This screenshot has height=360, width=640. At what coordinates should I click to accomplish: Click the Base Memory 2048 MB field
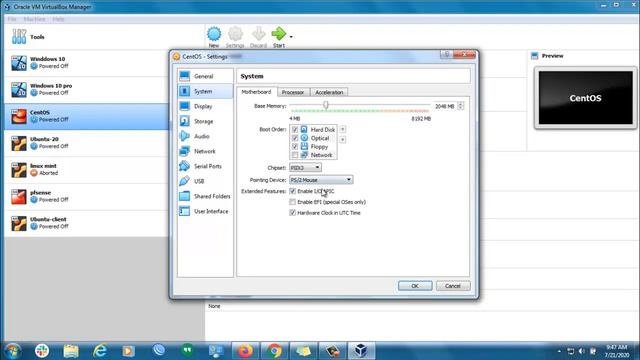(445, 106)
